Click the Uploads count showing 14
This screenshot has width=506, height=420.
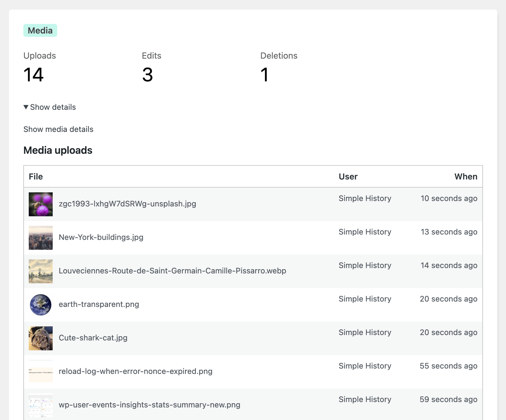(x=34, y=75)
